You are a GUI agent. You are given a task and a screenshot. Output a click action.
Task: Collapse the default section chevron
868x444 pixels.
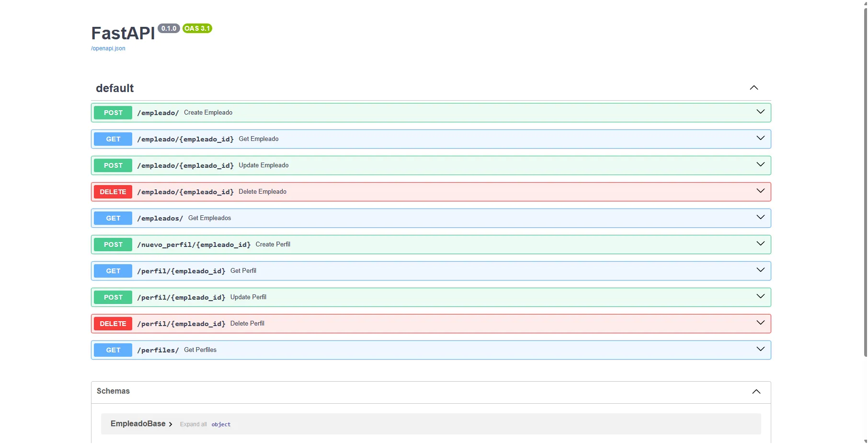(x=754, y=88)
